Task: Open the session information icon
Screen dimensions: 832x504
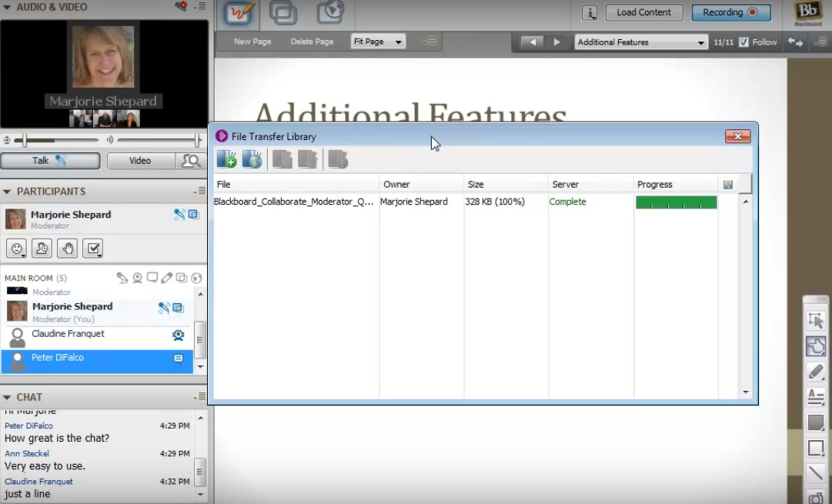Action: [x=590, y=12]
